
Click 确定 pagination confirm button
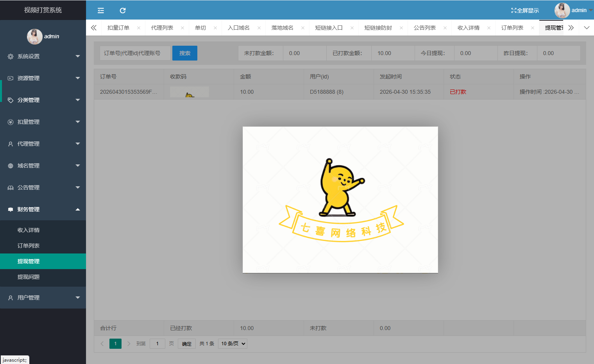click(x=187, y=344)
